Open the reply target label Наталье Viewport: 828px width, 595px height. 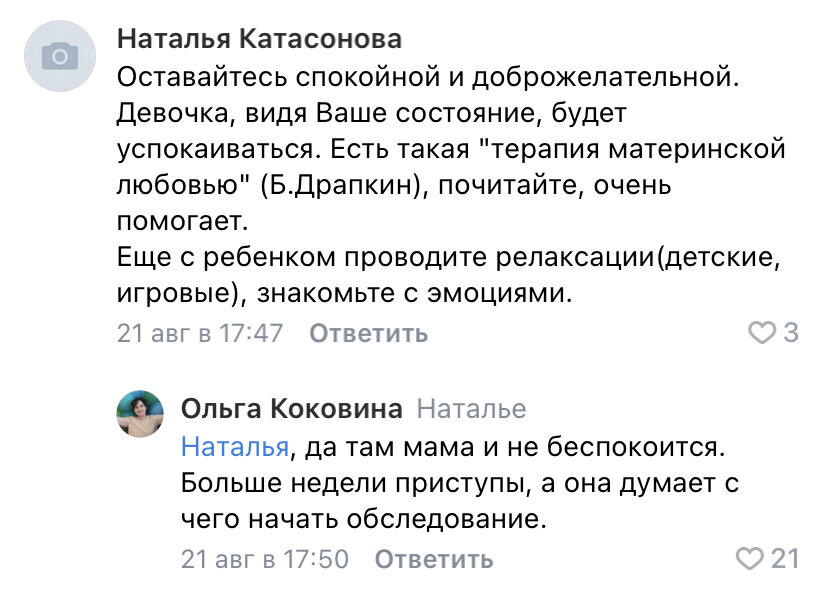pyautogui.click(x=472, y=407)
